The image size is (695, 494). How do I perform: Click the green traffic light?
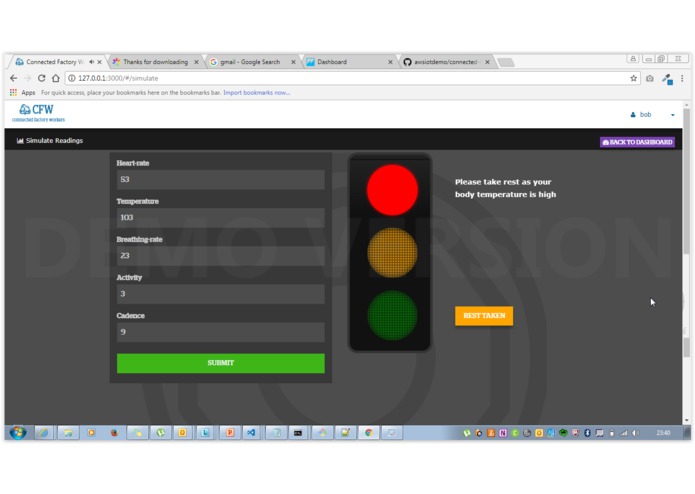pyautogui.click(x=392, y=315)
